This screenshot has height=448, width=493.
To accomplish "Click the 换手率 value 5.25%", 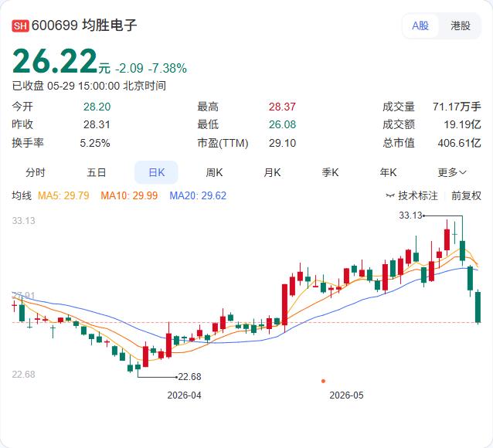I will coord(95,143).
